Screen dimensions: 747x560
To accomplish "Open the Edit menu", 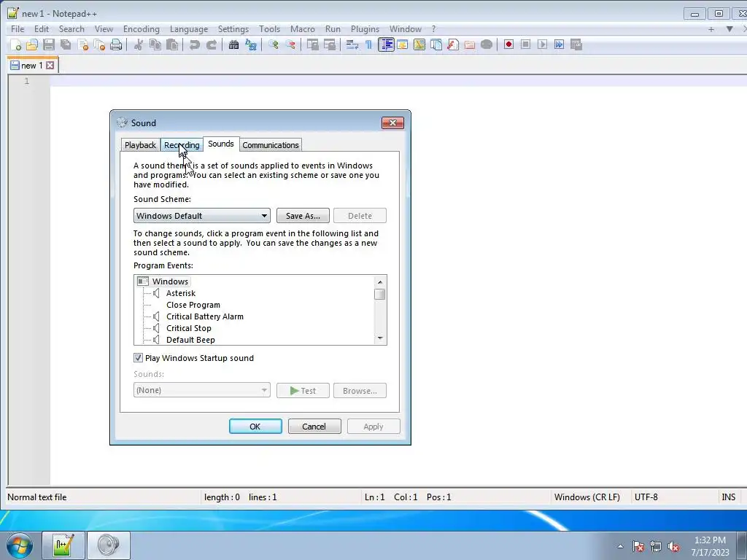I will coord(42,29).
